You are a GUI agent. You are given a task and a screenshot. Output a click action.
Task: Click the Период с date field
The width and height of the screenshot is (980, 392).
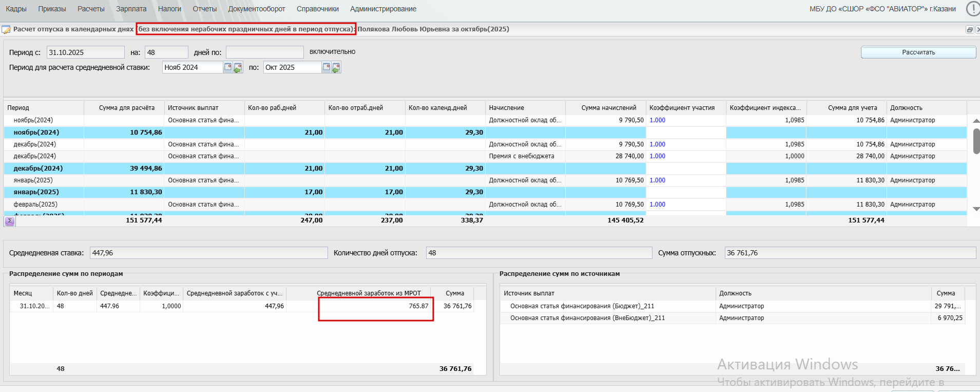(x=85, y=52)
